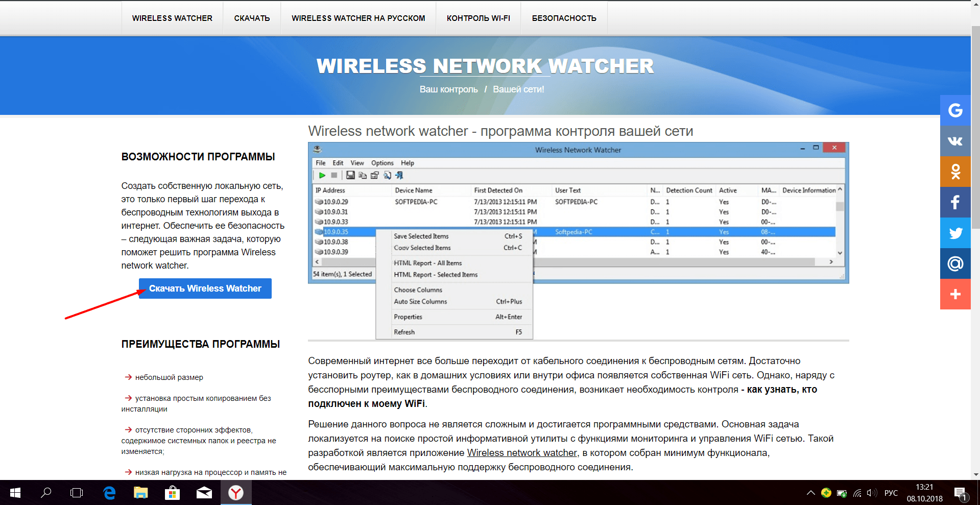
Task: Click the First Detected On column header
Action: (512, 190)
